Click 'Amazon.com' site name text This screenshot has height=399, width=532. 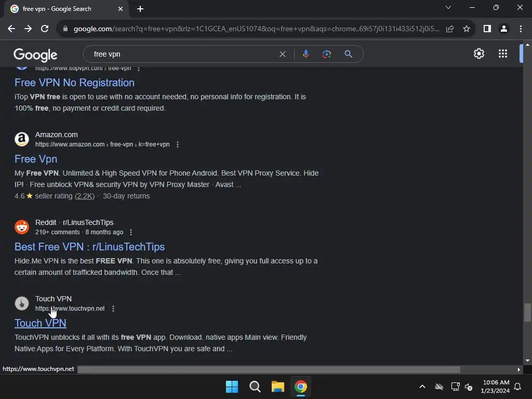point(56,135)
